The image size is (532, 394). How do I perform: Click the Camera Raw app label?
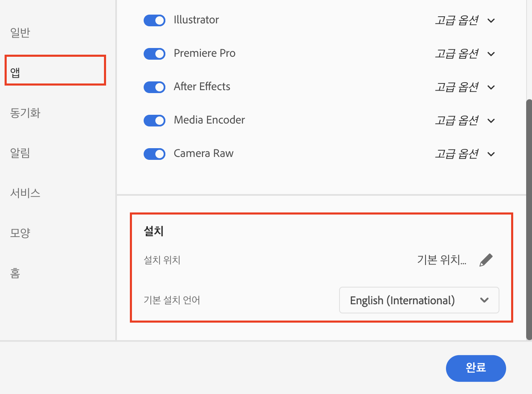tap(204, 154)
